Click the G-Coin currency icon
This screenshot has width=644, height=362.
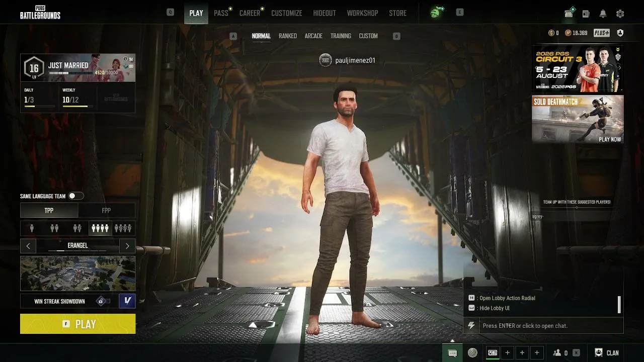[x=551, y=33]
